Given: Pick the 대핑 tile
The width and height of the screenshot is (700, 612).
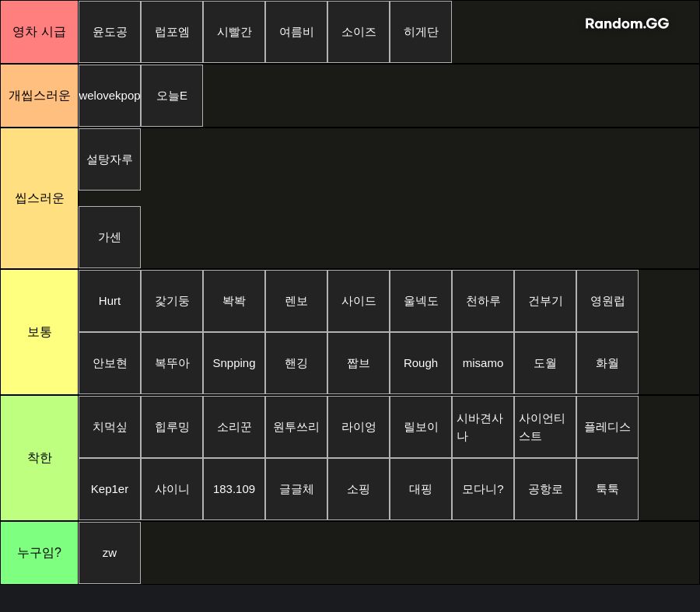Looking at the screenshot, I should coord(421,489).
